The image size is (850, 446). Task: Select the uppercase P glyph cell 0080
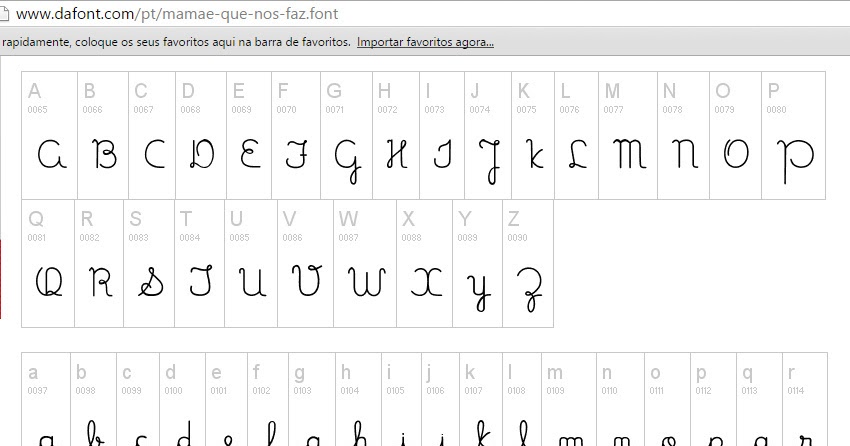794,135
